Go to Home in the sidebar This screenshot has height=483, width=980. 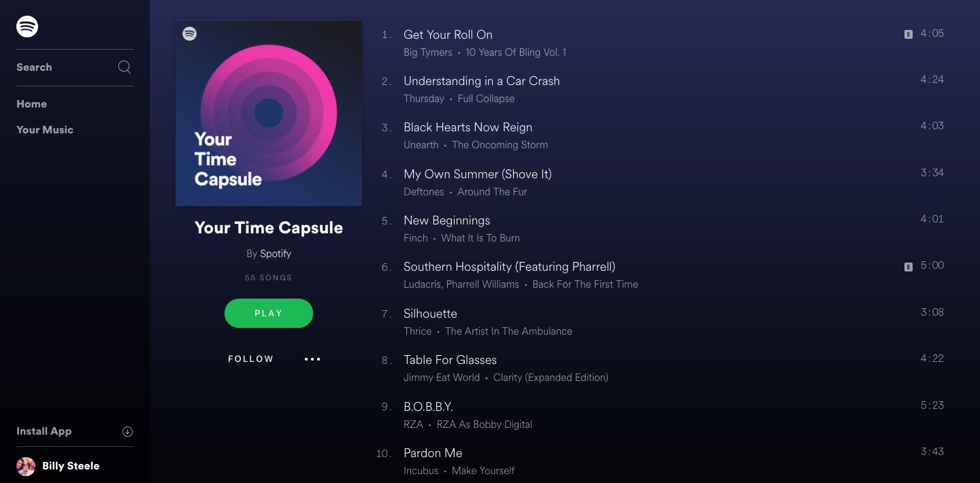click(x=32, y=104)
